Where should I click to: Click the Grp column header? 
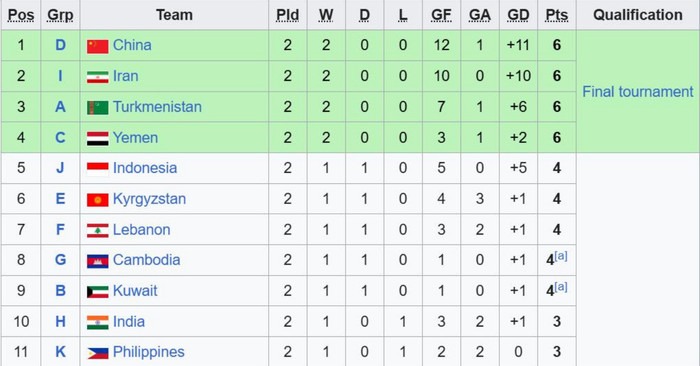click(60, 15)
